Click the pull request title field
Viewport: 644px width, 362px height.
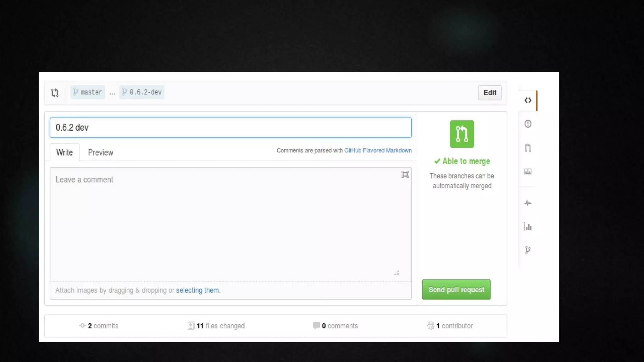[230, 128]
